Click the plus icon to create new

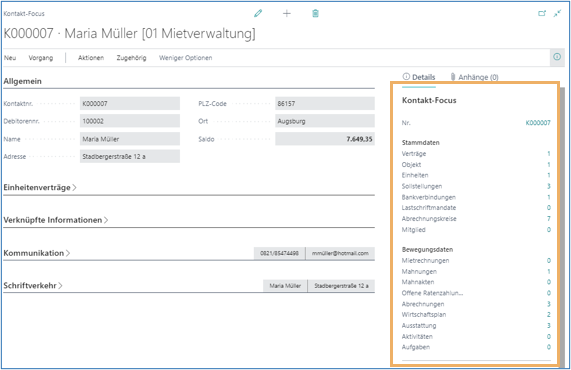coord(287,13)
